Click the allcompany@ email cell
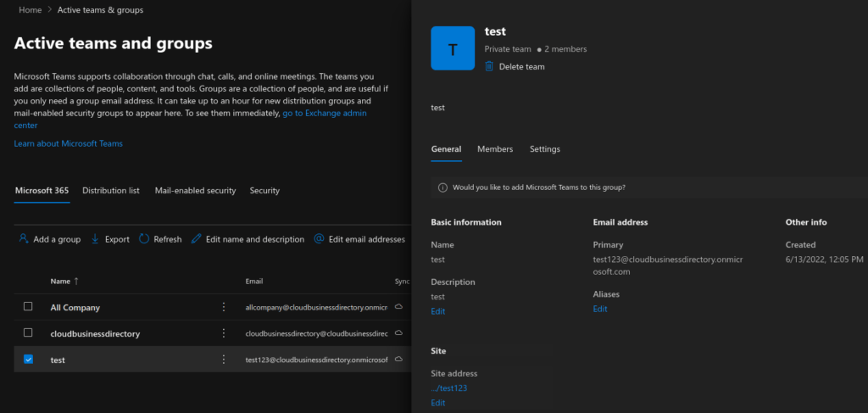This screenshot has width=868, height=413. (317, 307)
